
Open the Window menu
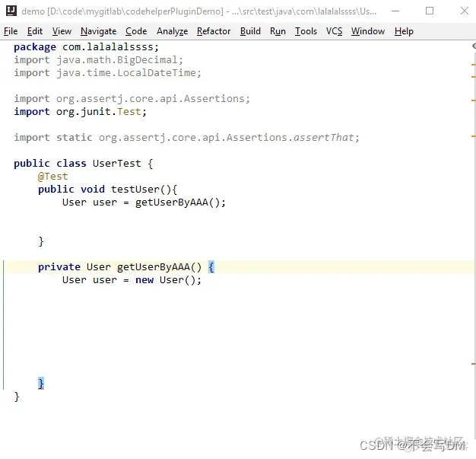(368, 31)
